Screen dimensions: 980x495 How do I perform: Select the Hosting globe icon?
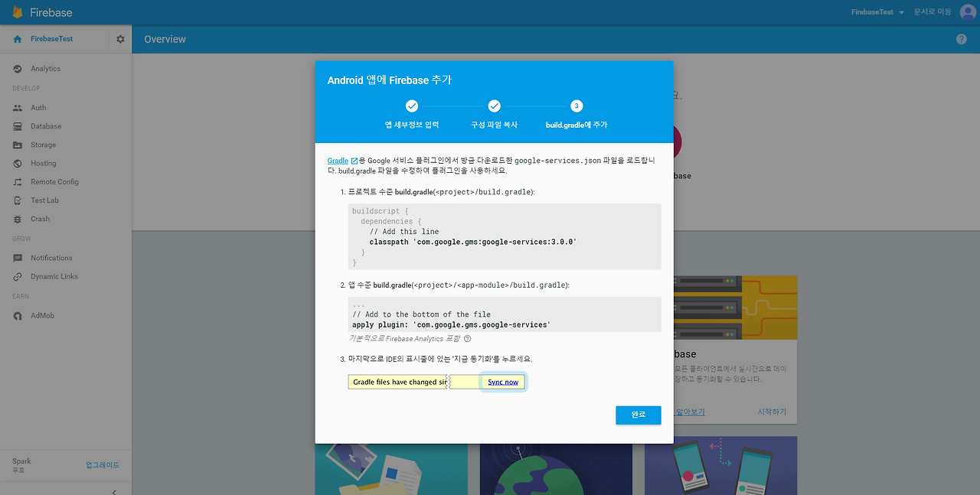click(x=17, y=163)
